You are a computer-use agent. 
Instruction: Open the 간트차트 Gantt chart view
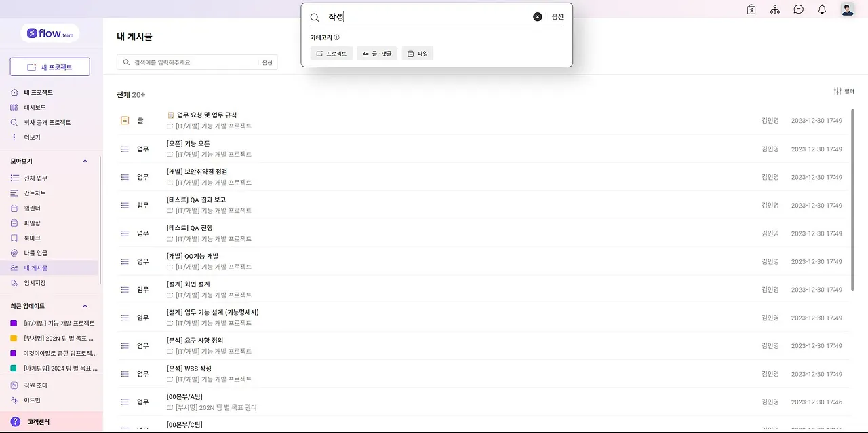(34, 193)
